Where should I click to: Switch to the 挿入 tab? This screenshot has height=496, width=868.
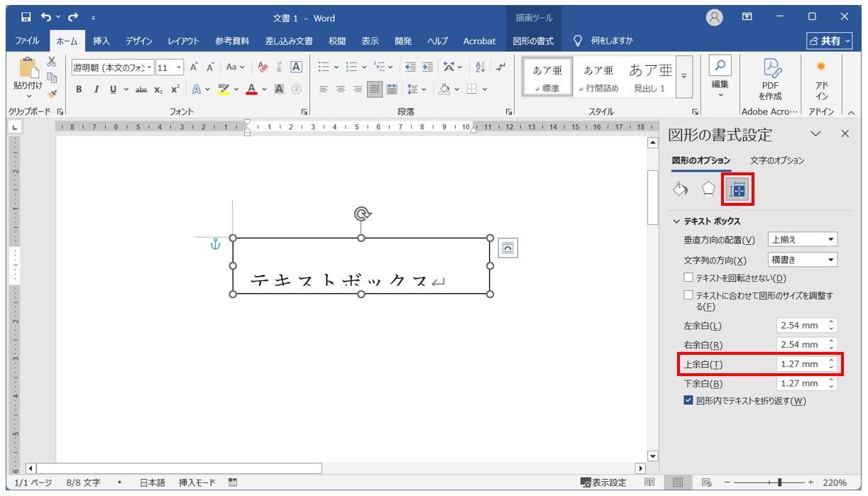[x=101, y=41]
